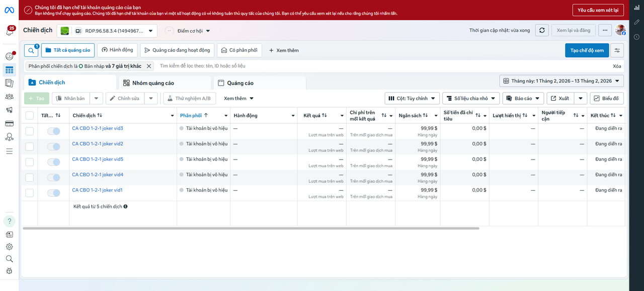Click the Biểu đồ chart button
The height and width of the screenshot is (291, 644).
click(x=607, y=98)
